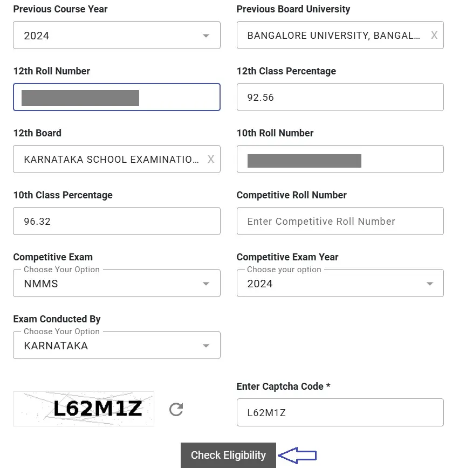Expand the Exam Conducted By dropdown
This screenshot has height=476, width=459.
pos(117,344)
